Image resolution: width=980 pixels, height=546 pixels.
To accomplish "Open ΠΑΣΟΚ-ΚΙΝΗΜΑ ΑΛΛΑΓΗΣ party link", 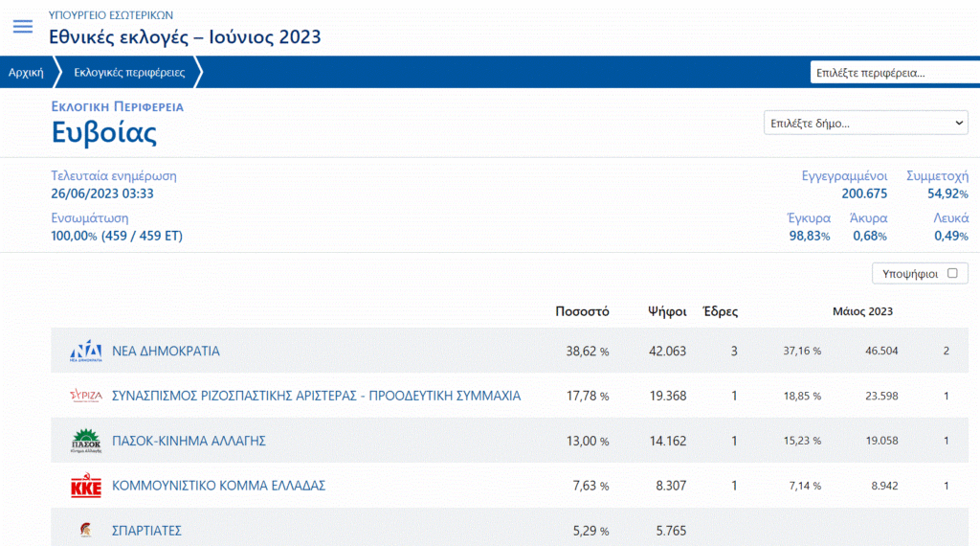I will pos(189,441).
